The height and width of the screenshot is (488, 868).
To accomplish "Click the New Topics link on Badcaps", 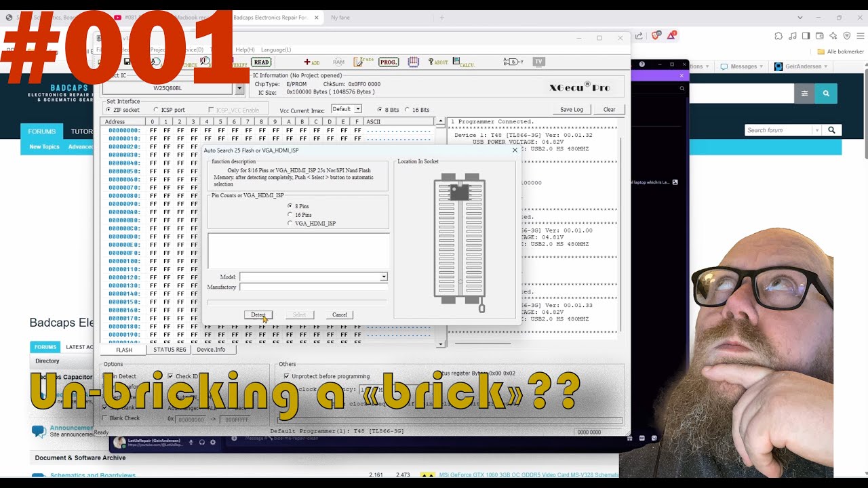I will tap(44, 146).
